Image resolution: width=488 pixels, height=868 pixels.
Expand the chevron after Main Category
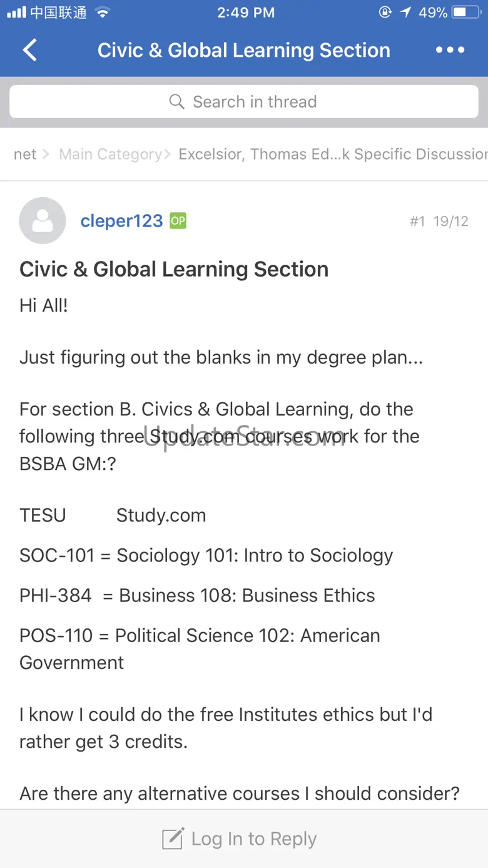[x=167, y=154]
